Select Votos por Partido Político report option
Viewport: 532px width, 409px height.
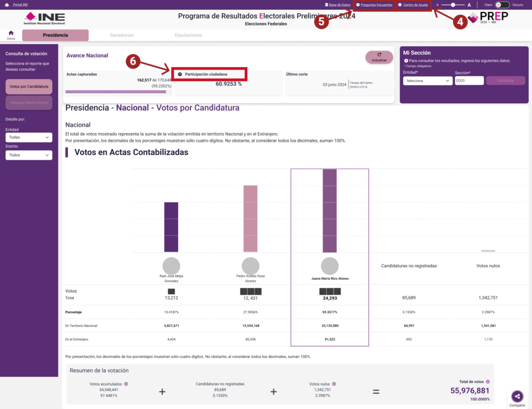point(29,103)
